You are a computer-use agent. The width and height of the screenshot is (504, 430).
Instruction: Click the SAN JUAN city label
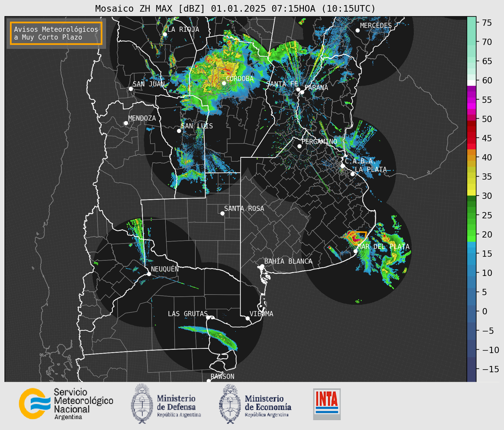pyautogui.click(x=148, y=84)
